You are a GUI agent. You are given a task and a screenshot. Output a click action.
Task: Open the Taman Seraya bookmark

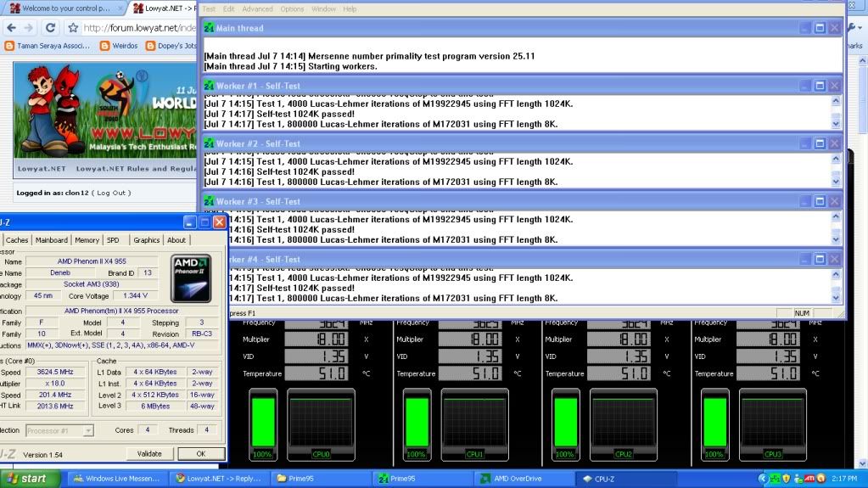51,46
